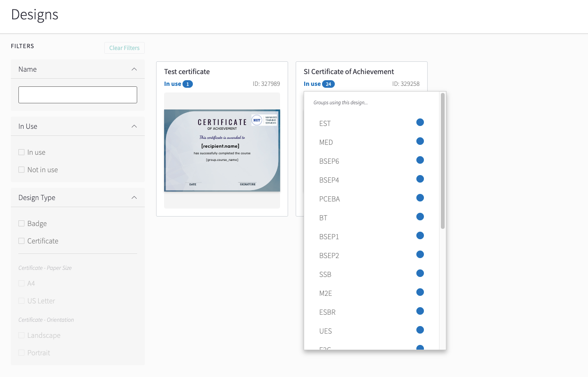588x377 pixels.
Task: Tick the Badge design type checkbox
Action: 21,223
